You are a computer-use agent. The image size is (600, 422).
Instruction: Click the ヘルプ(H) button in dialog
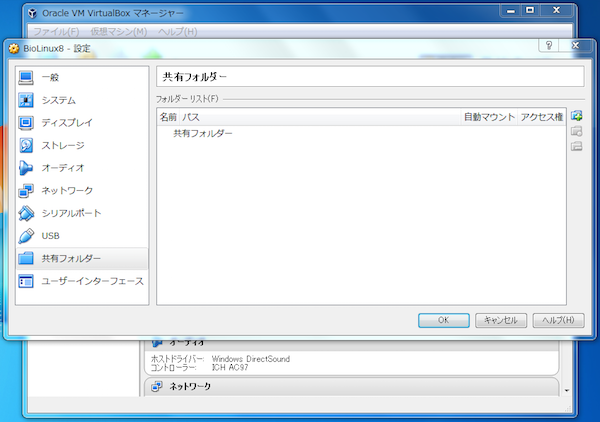coord(558,320)
